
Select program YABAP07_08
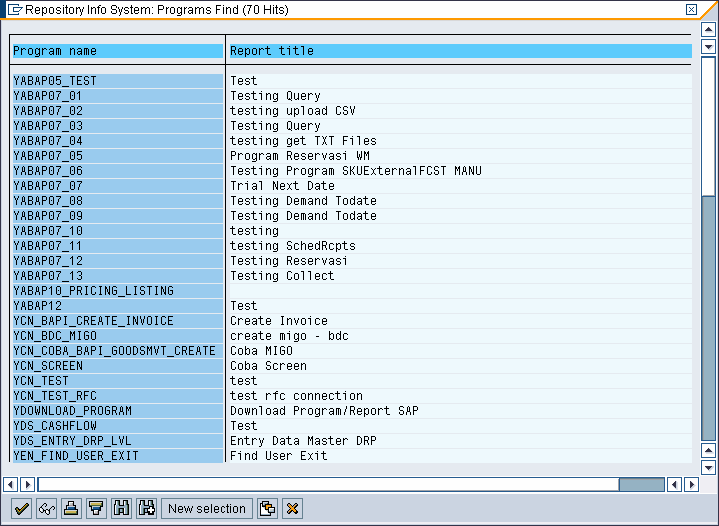pos(118,201)
